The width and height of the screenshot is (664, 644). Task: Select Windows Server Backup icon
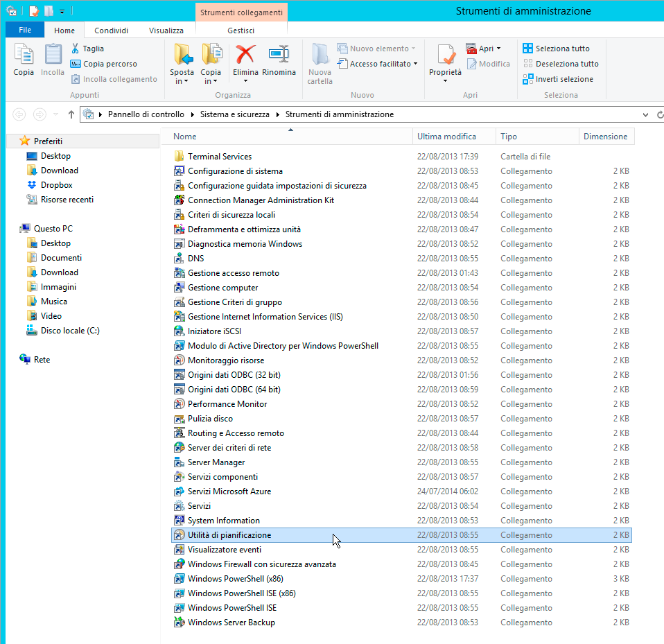[179, 623]
